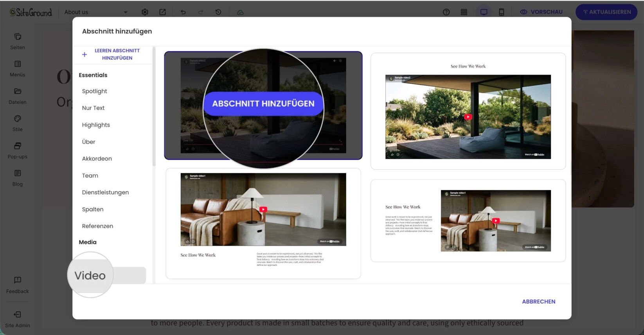Click the SiteGround logo
Image resolution: width=644 pixels, height=335 pixels.
click(31, 13)
